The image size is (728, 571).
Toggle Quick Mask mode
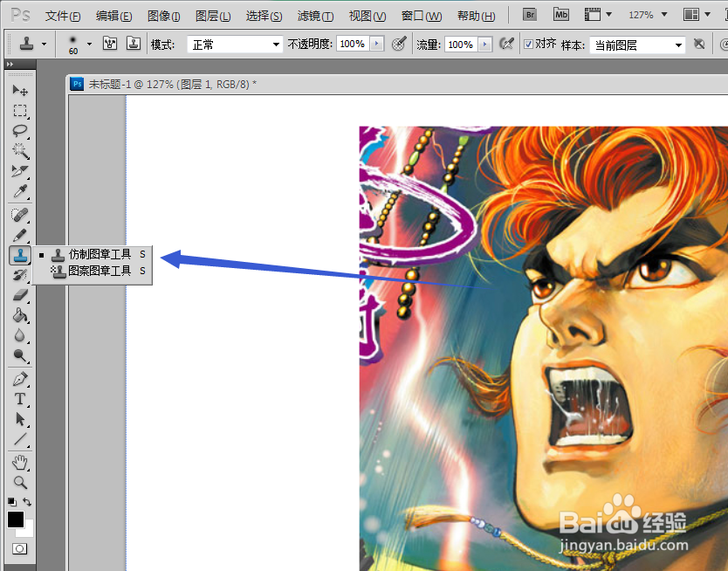(19, 548)
